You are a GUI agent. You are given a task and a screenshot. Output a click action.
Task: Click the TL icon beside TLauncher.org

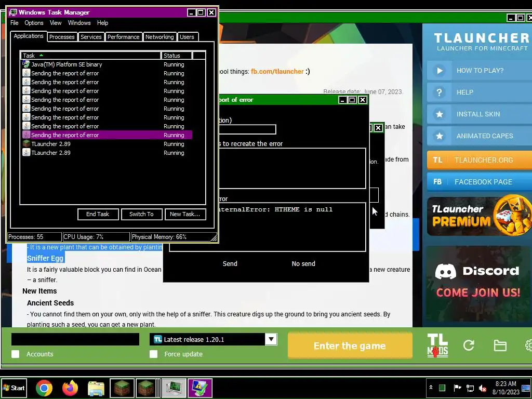pos(437,160)
